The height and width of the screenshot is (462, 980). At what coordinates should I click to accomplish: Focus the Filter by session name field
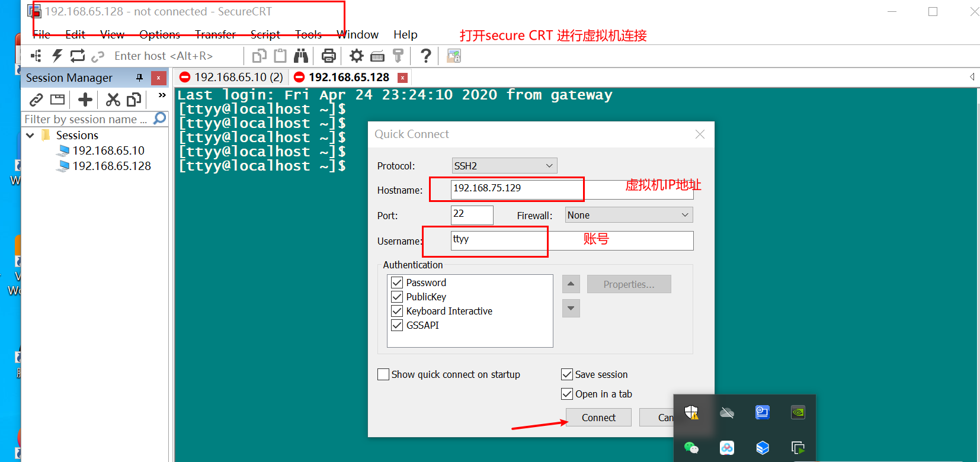87,119
